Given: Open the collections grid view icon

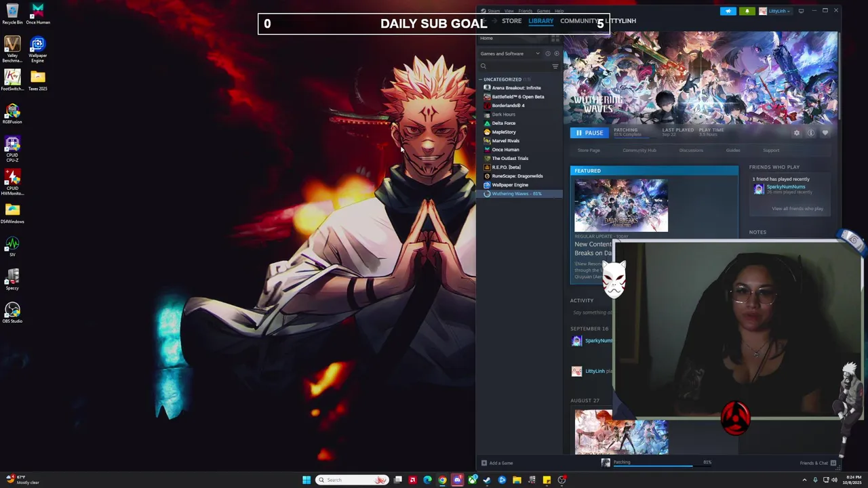Looking at the screenshot, I should [x=555, y=38].
